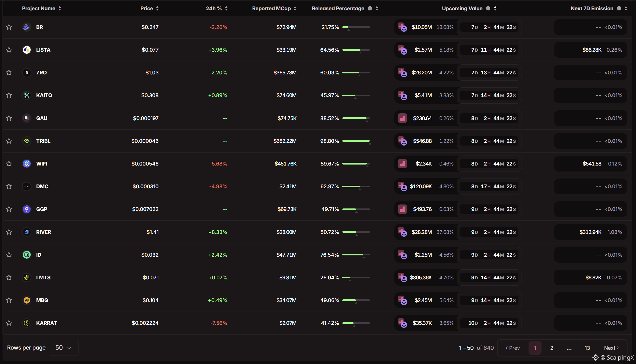The height and width of the screenshot is (364, 636).
Task: Open the TRIBL project name link
Action: [43, 141]
